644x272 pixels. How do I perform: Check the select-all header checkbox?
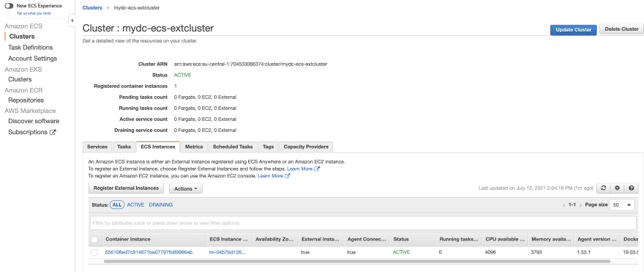(94, 240)
